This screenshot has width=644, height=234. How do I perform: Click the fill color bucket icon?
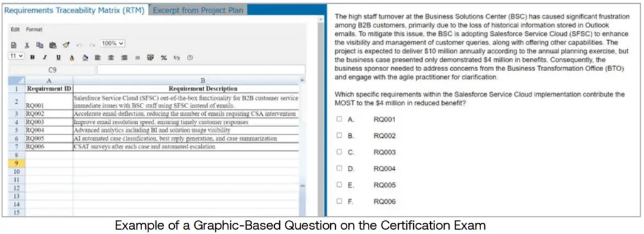[x=85, y=58]
